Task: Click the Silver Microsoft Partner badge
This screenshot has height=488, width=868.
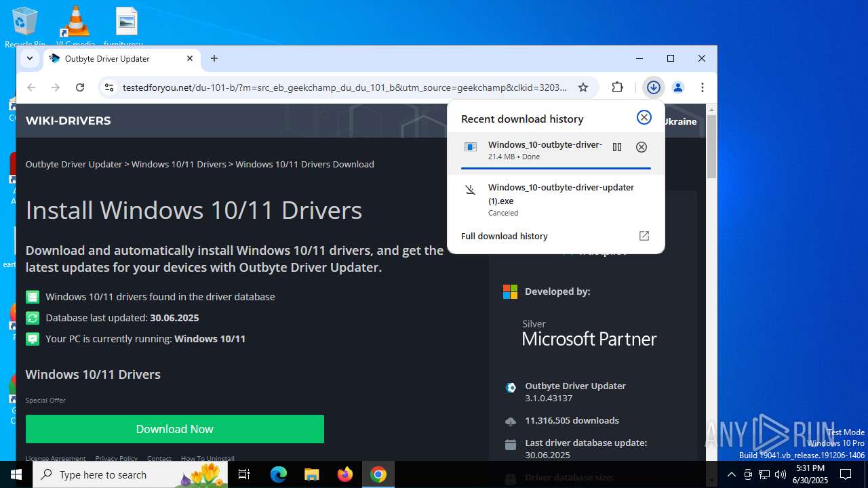Action: coord(589,333)
